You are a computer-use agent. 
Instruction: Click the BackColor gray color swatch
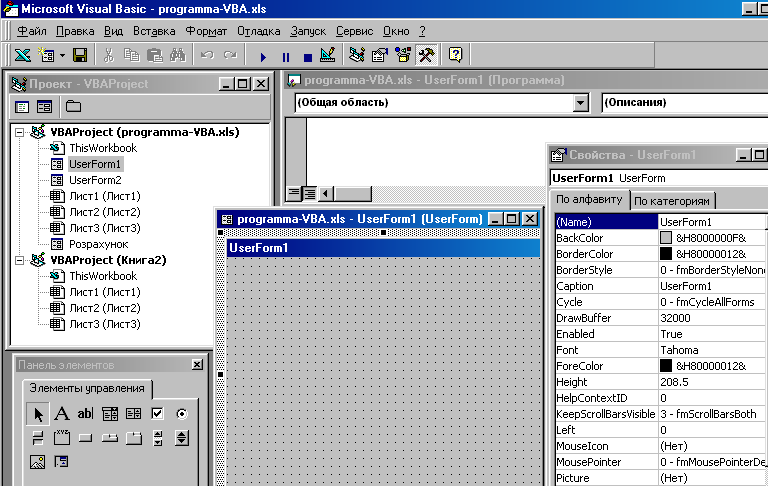tap(666, 238)
